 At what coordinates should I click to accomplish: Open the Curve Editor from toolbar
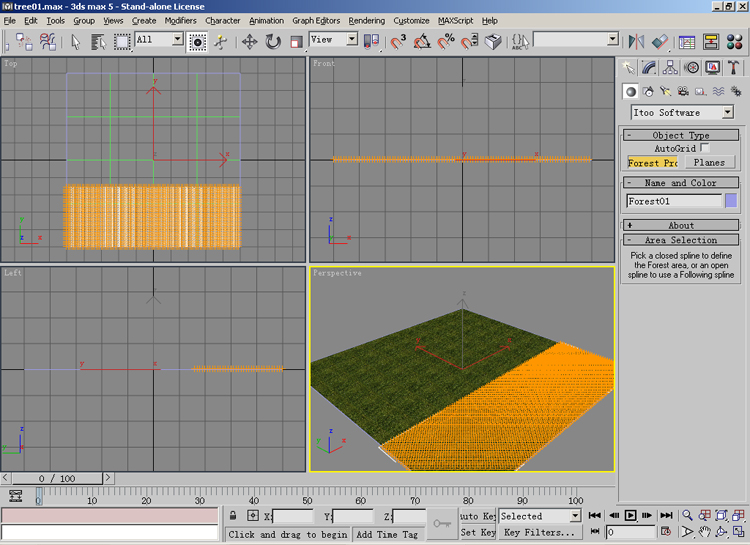(687, 42)
